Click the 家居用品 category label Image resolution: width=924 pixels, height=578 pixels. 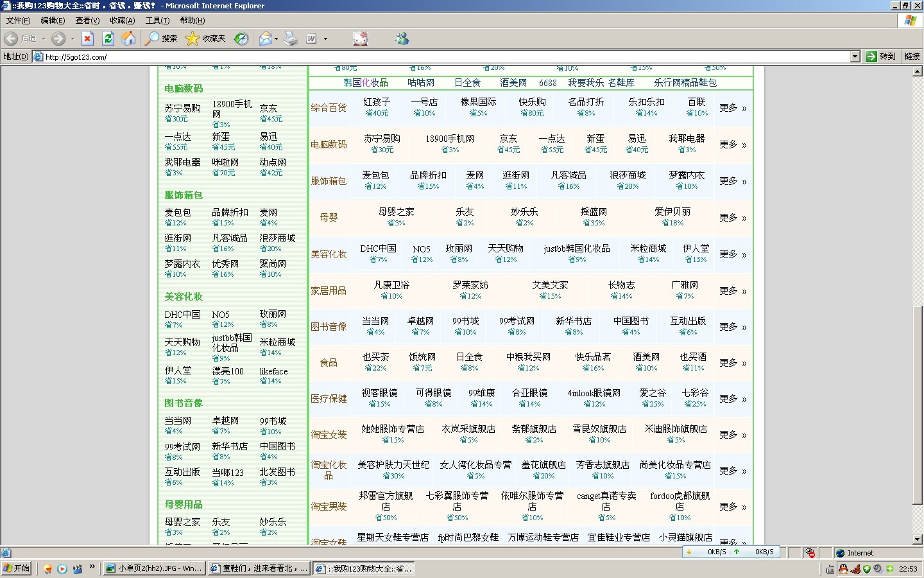pyautogui.click(x=329, y=291)
